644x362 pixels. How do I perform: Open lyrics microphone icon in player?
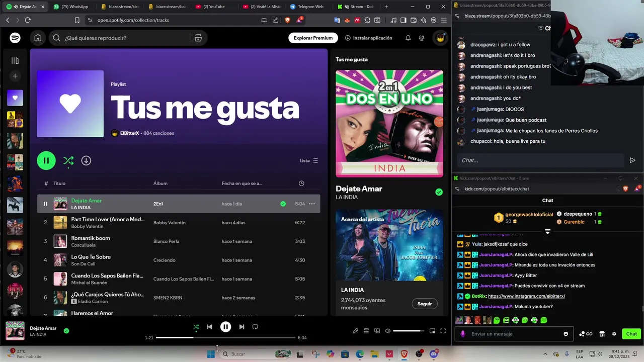click(x=355, y=331)
